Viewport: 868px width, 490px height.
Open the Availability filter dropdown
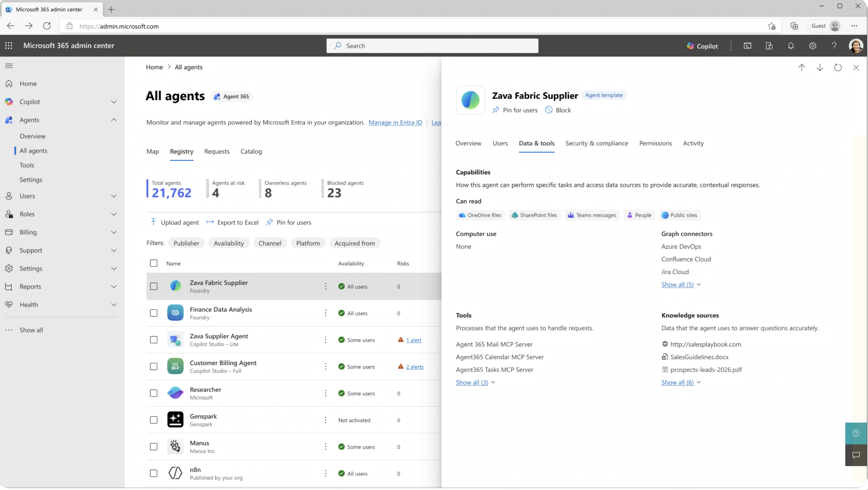pos(229,243)
